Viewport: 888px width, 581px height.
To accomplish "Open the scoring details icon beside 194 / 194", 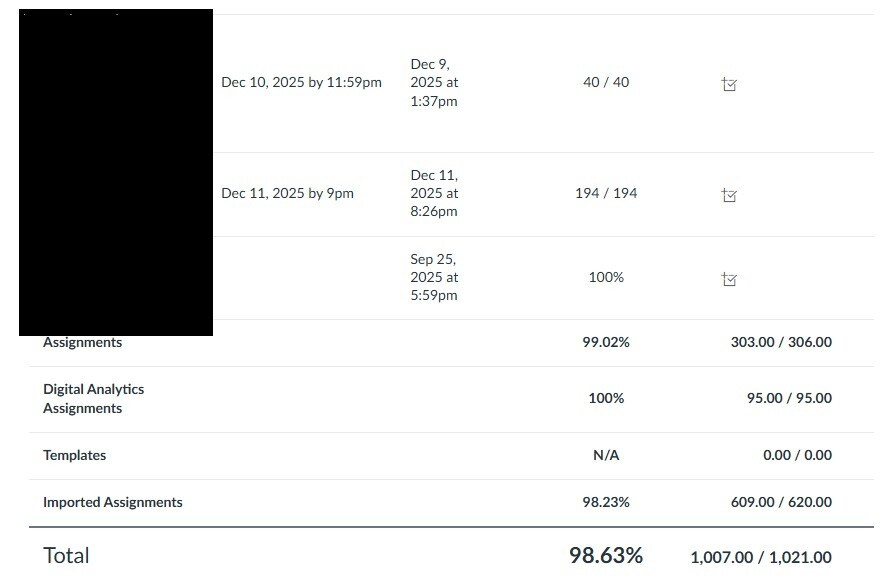I will coord(729,196).
